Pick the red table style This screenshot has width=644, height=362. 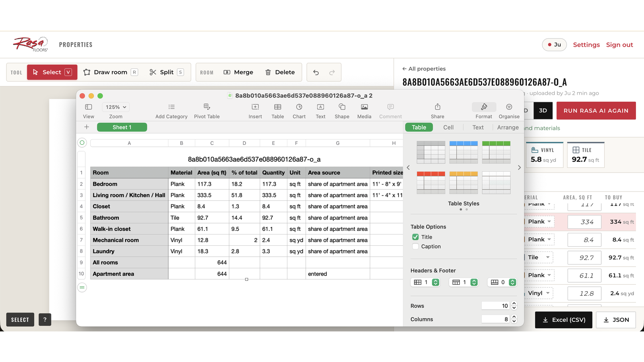click(431, 183)
